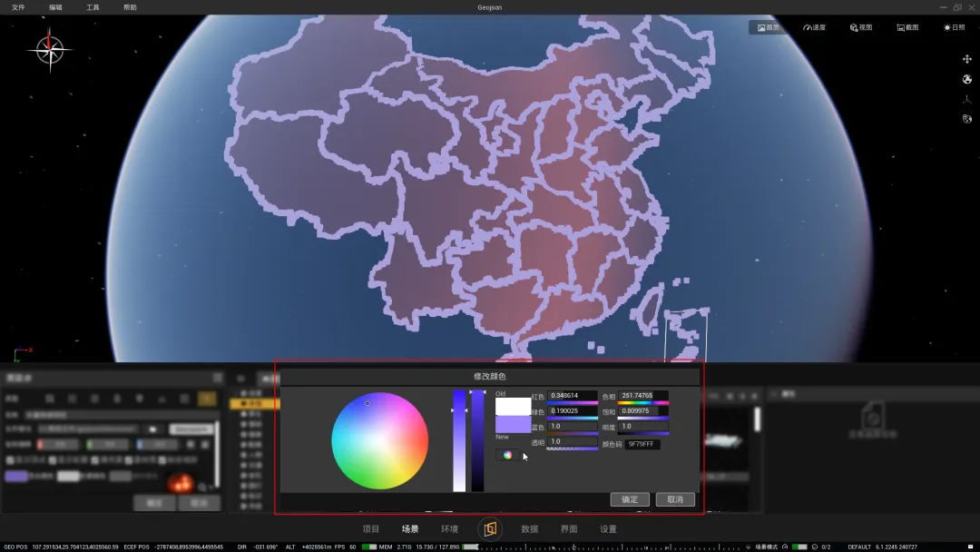Click the compass rose icon
Screen dimensions: 980x552
coord(49,50)
